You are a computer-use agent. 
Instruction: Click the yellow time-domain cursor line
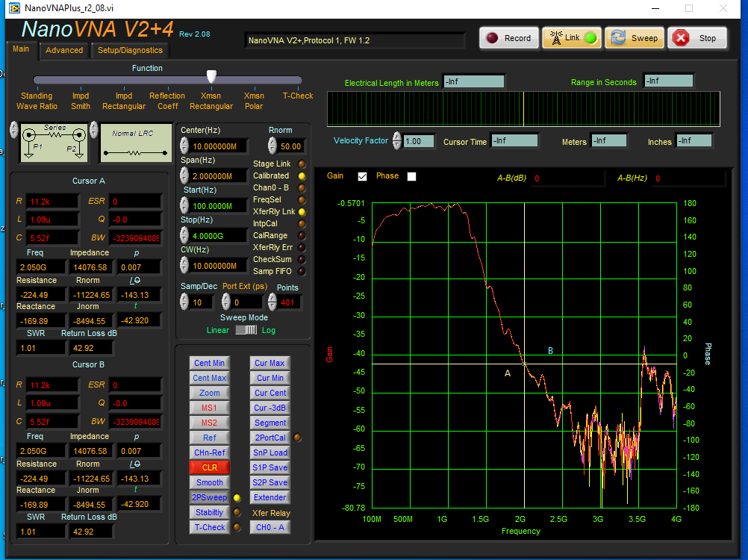click(x=524, y=109)
